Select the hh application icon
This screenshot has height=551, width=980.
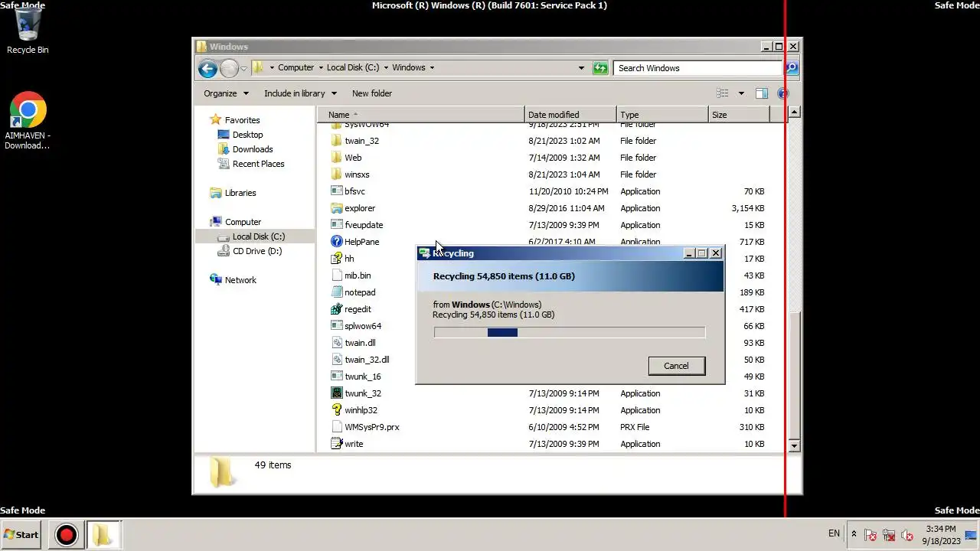tap(337, 259)
